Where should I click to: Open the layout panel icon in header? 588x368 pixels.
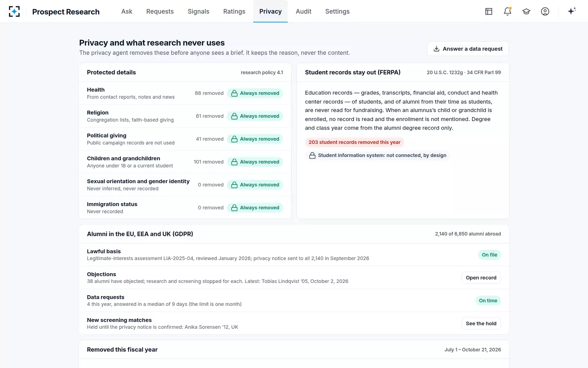(489, 11)
